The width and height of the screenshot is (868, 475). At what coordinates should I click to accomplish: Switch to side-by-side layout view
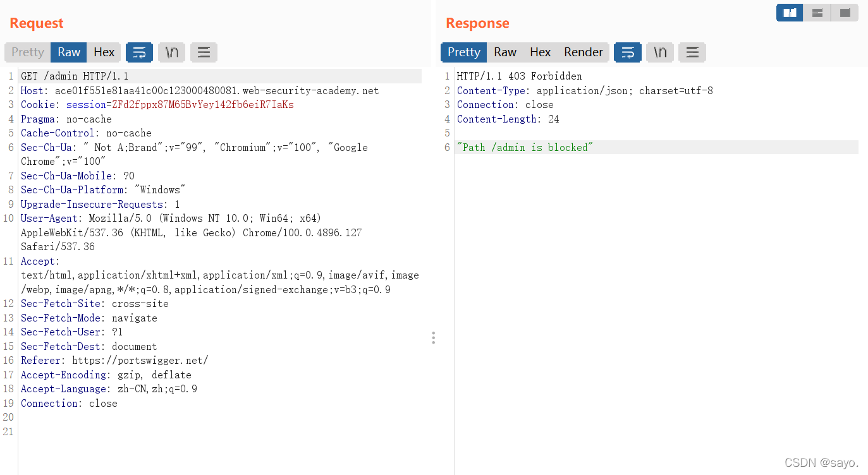(x=790, y=13)
